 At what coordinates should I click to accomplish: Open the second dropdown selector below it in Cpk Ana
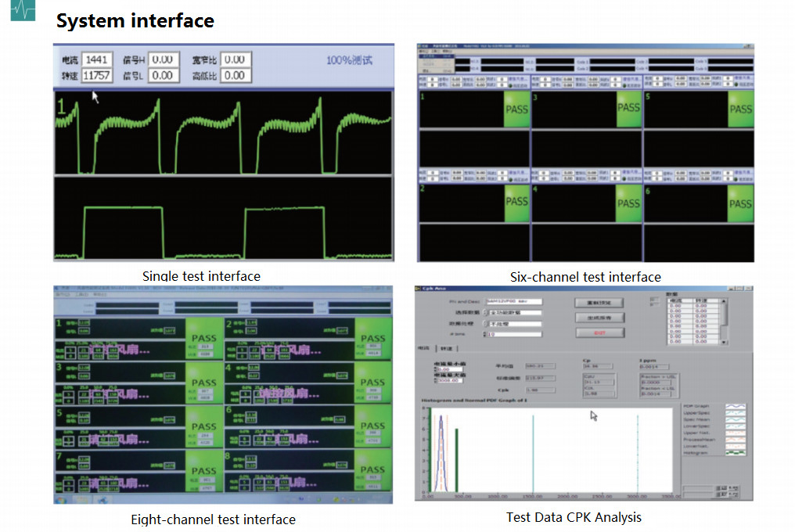[x=484, y=323]
